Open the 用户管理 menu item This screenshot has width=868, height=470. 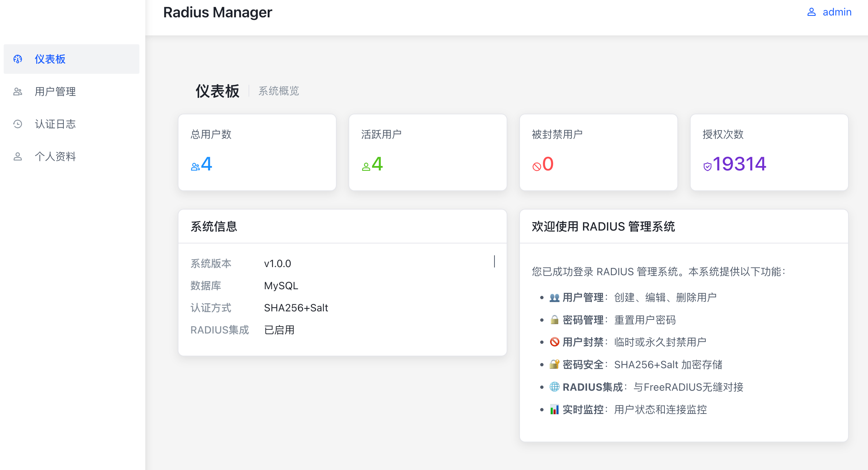tap(72, 91)
